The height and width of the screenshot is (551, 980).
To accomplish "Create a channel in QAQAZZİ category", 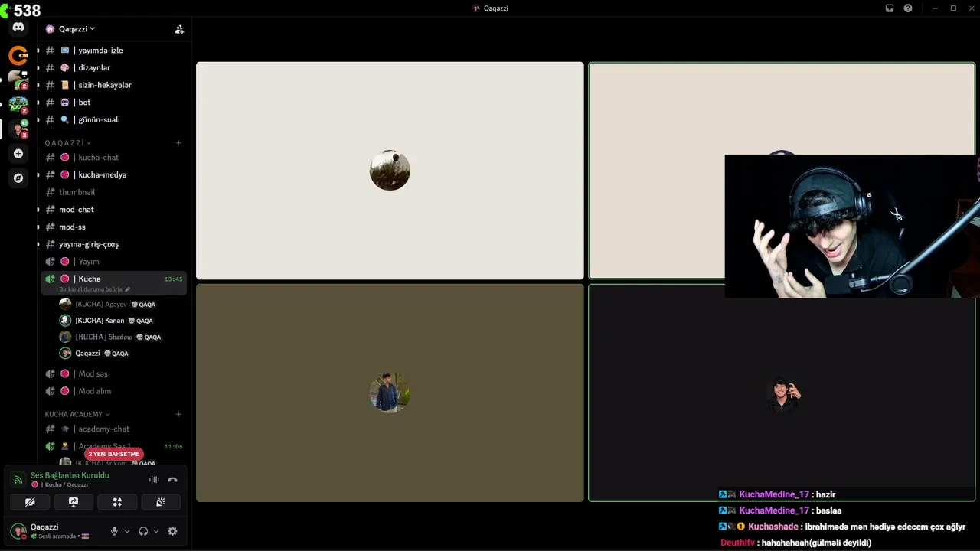I will point(178,142).
